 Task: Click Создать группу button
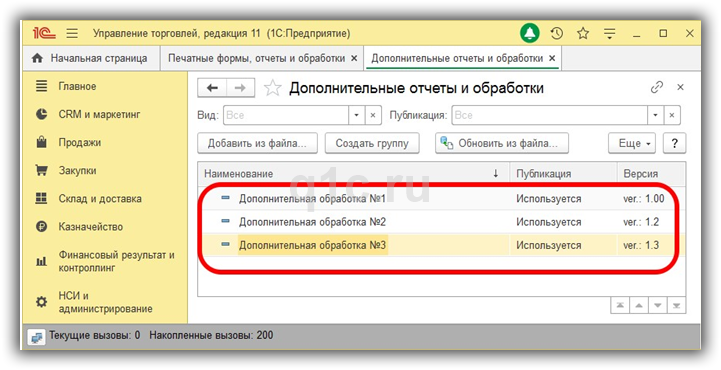[372, 143]
